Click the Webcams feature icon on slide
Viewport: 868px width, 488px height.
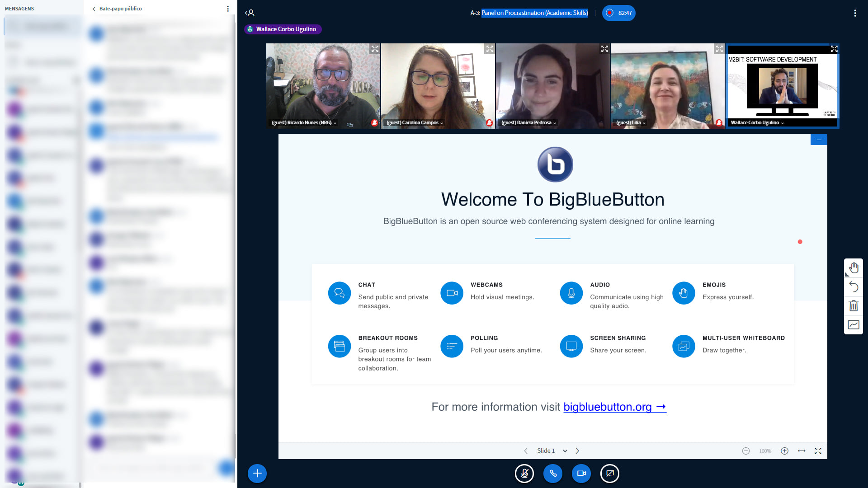(x=452, y=293)
